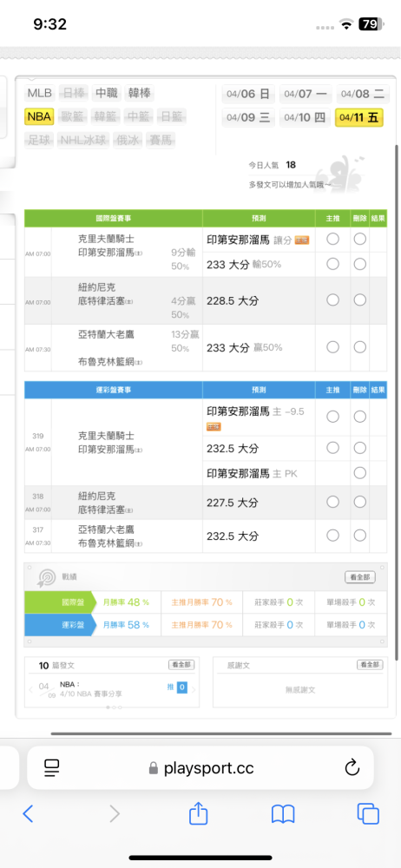Screen dimensions: 401x868
Task: Tap the playsport.cc address field
Action: click(200, 767)
